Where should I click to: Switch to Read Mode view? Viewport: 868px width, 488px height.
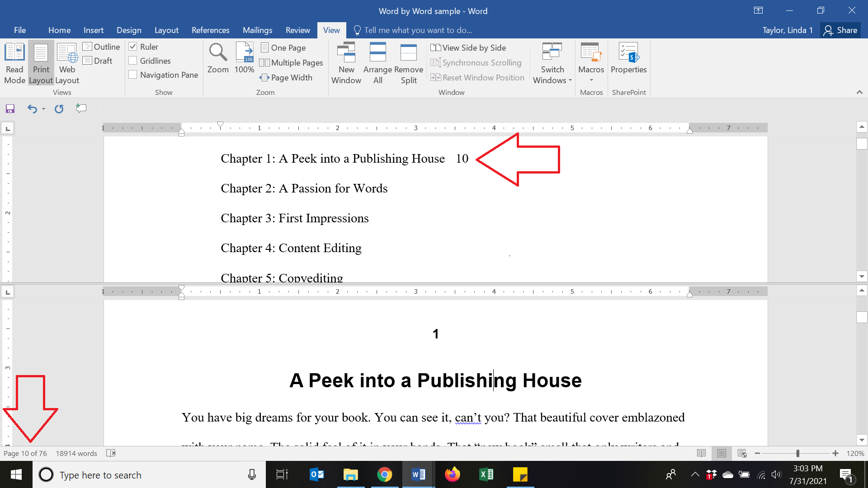(14, 62)
